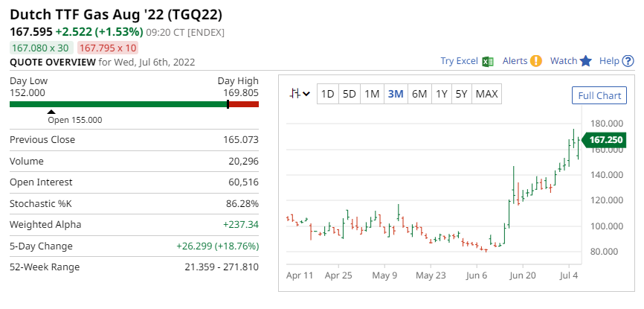644x309 pixels.
Task: Click the Help link
Action: click(609, 61)
